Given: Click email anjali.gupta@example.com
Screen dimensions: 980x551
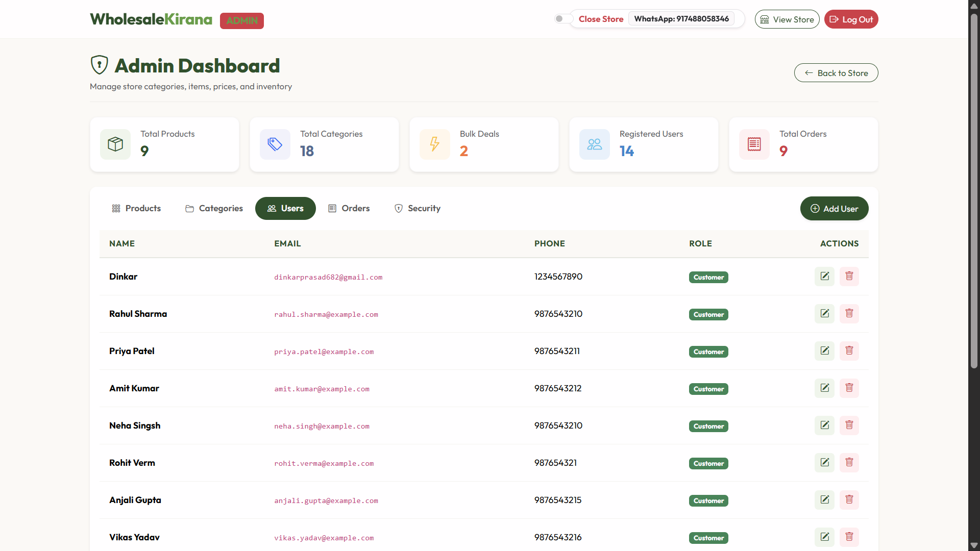Looking at the screenshot, I should click(326, 500).
